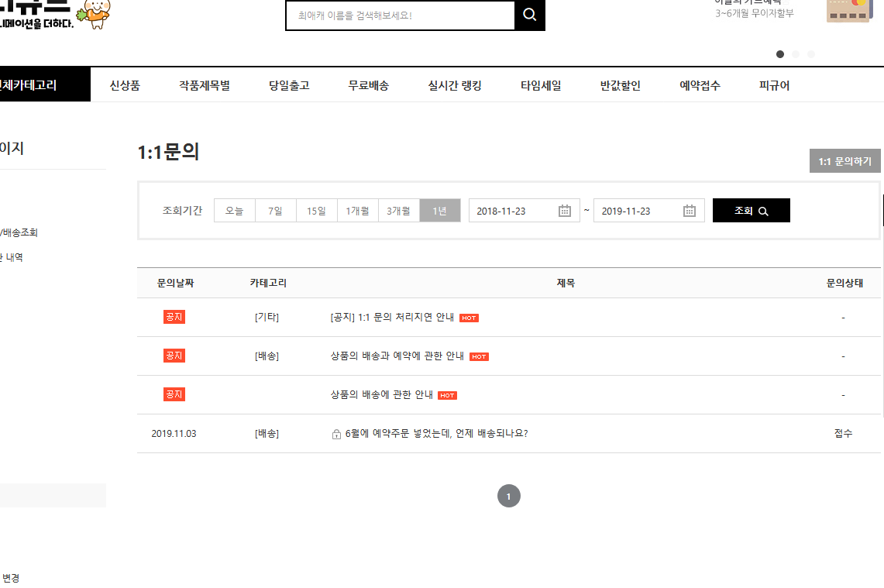The height and width of the screenshot is (588, 884).
Task: Click the start date field 2018-11-23
Action: tap(511, 211)
